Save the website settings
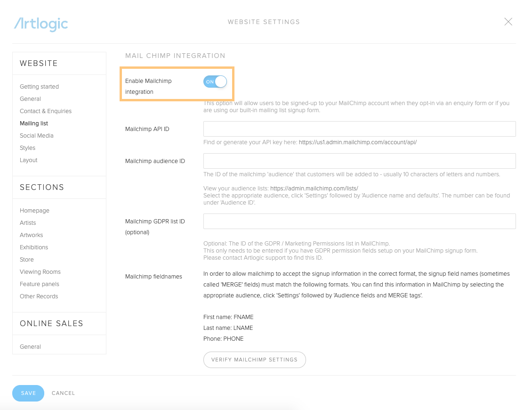This screenshot has height=410, width=532. coord(28,394)
